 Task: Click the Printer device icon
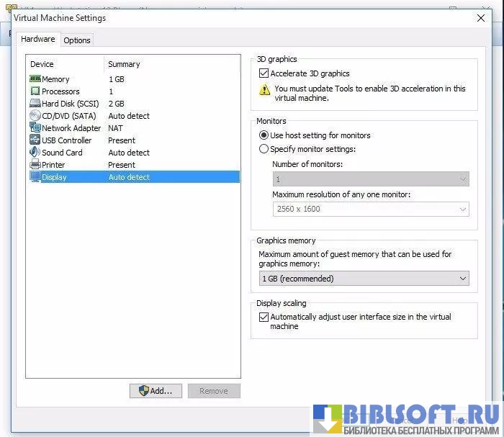point(35,165)
